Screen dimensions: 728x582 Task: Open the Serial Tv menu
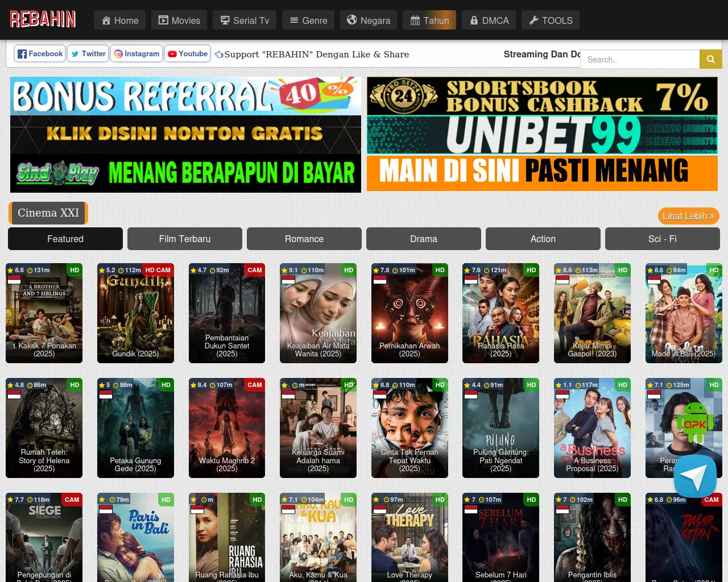pos(245,20)
